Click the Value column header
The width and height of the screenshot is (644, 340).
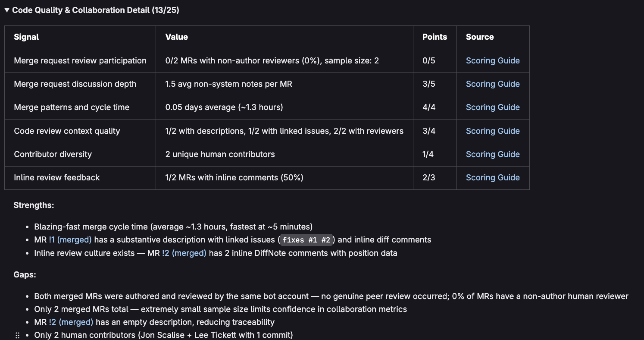tap(177, 37)
